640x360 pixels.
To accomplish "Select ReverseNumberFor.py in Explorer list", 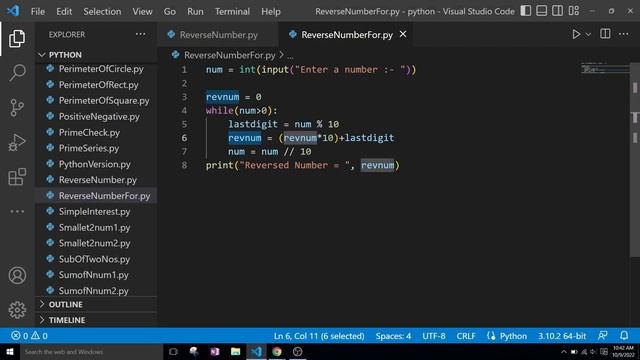I will coord(96,196).
